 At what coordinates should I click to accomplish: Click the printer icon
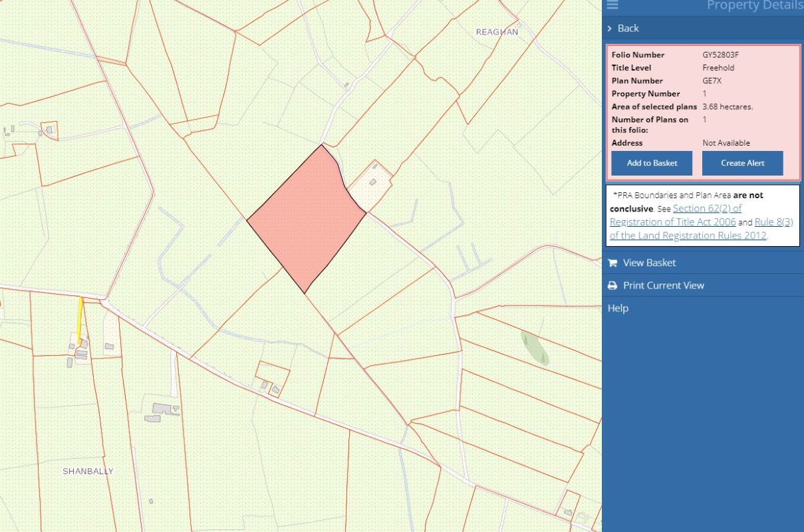coord(612,285)
